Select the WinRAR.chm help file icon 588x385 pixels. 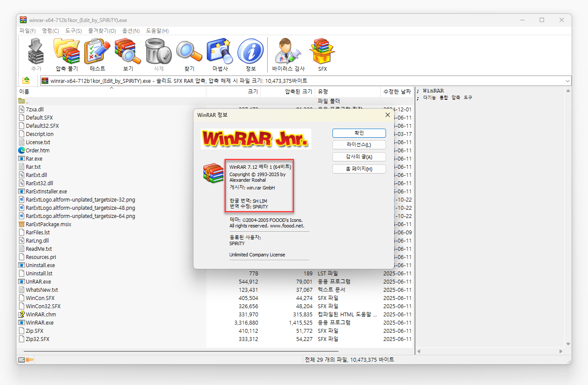[x=22, y=314]
